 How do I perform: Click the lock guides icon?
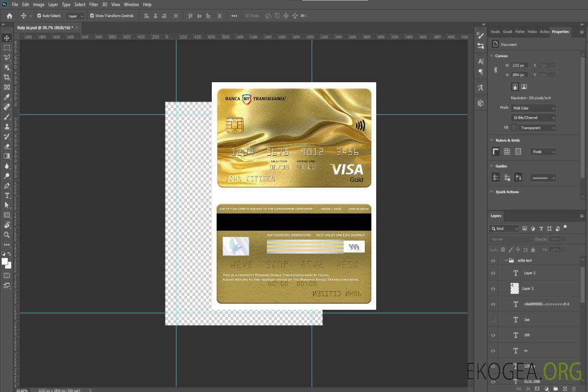(507, 177)
